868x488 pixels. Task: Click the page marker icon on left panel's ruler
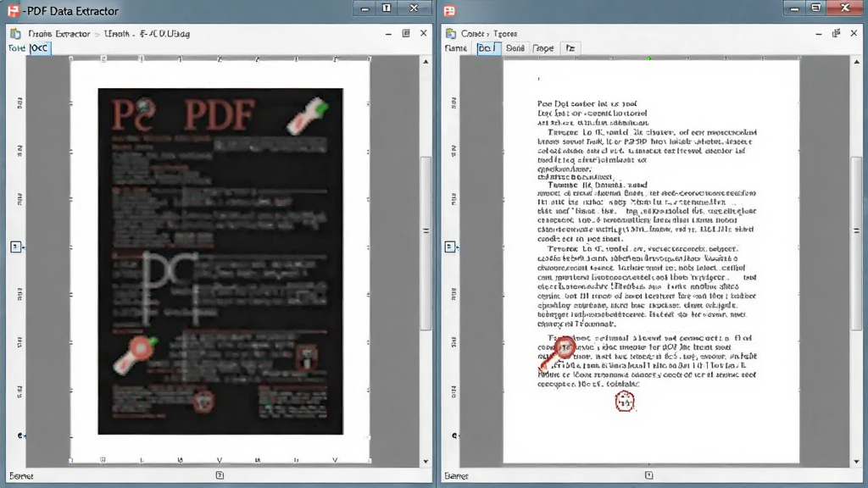tap(16, 247)
